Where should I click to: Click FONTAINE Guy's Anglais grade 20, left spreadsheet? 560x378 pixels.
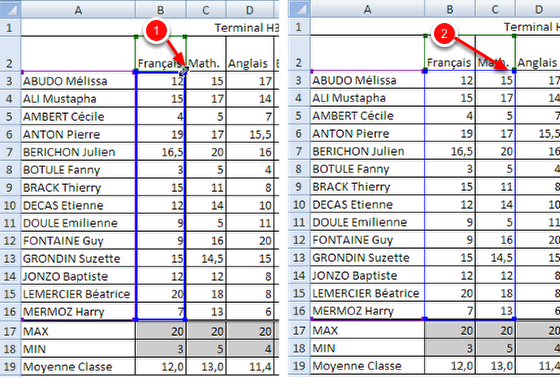(x=250, y=240)
